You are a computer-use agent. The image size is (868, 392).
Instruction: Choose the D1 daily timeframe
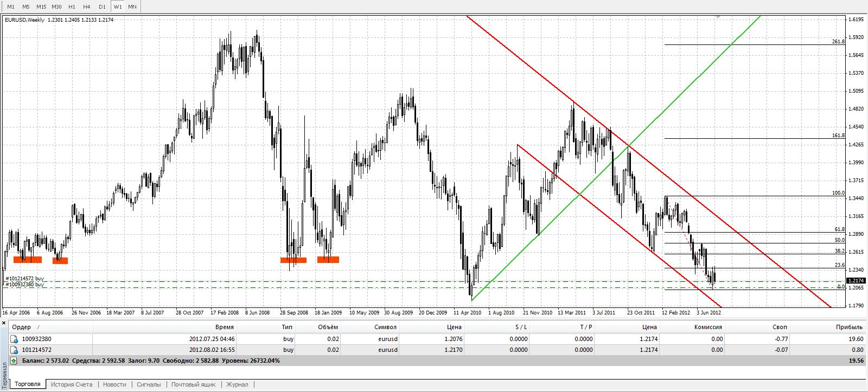click(x=102, y=7)
